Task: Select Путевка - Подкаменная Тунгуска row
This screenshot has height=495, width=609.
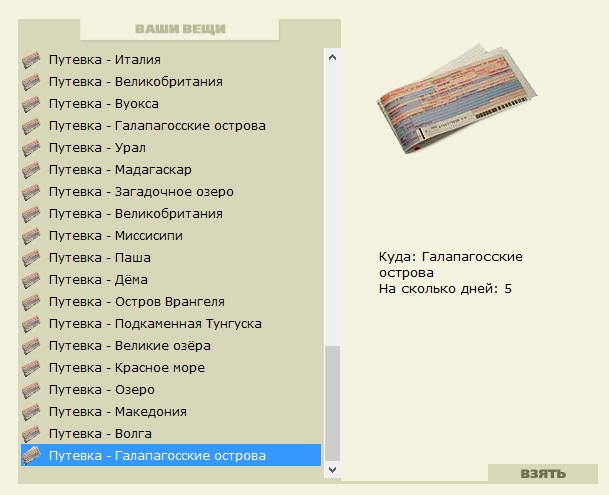Action: pyautogui.click(x=171, y=324)
